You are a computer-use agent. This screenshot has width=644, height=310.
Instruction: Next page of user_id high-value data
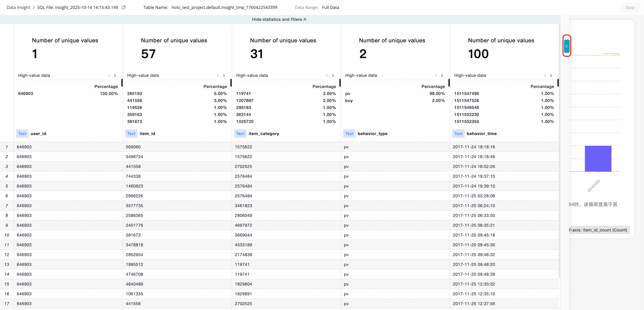pyautogui.click(x=115, y=76)
